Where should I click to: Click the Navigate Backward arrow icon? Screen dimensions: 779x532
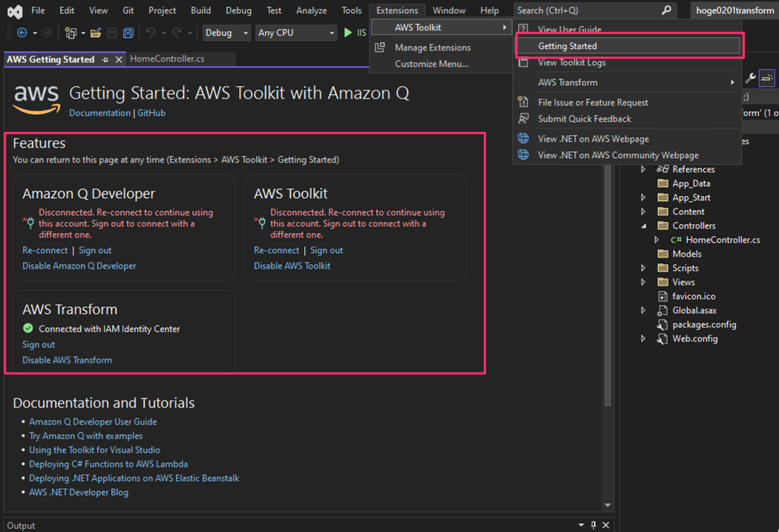[x=22, y=33]
